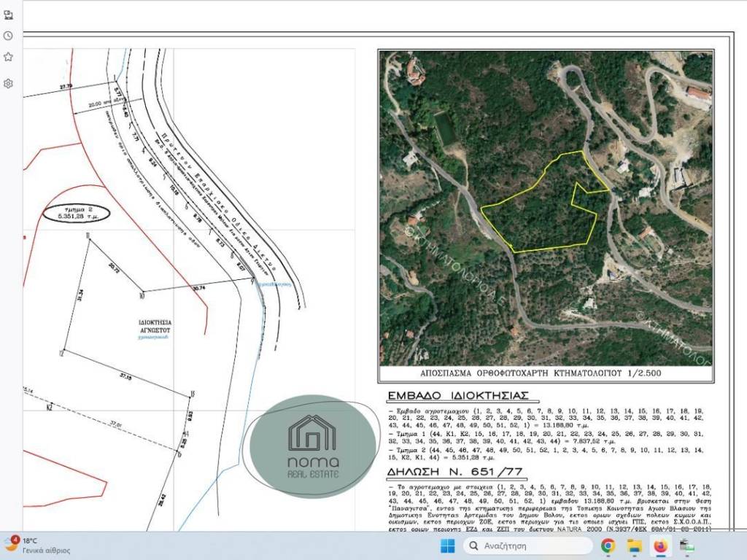Click the ΕΜΒΑΔΟ ΙΔΙΟΚΤΗΣΙΑΣ heading

click(x=462, y=397)
